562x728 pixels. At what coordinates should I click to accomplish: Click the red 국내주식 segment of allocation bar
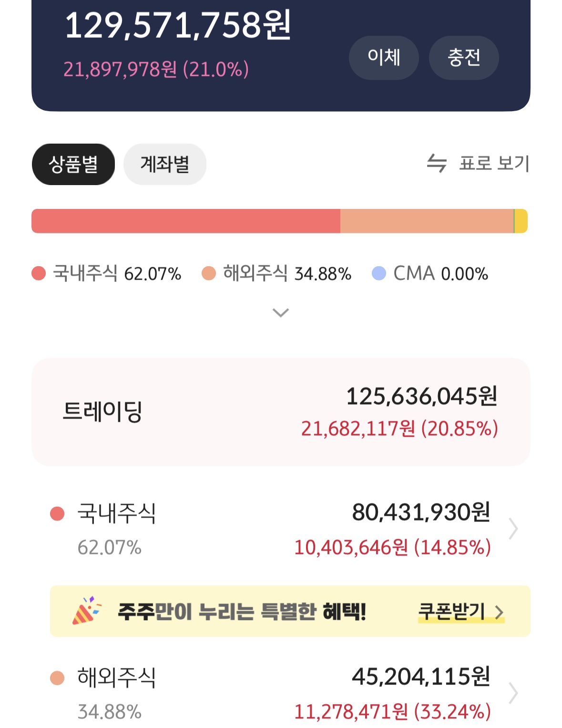click(x=186, y=221)
